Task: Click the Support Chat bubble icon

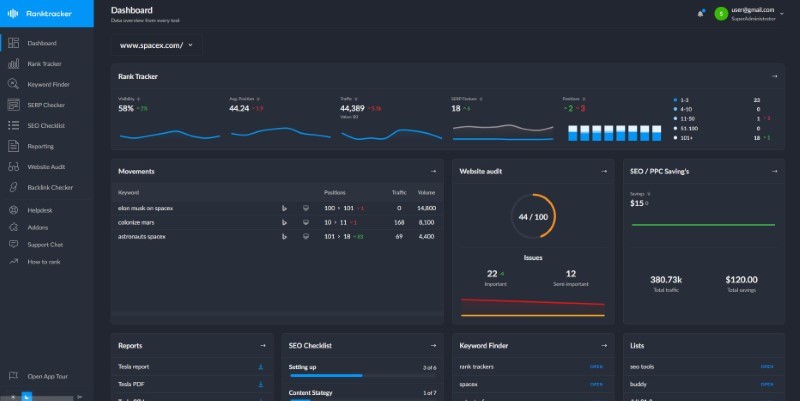Action: point(14,244)
